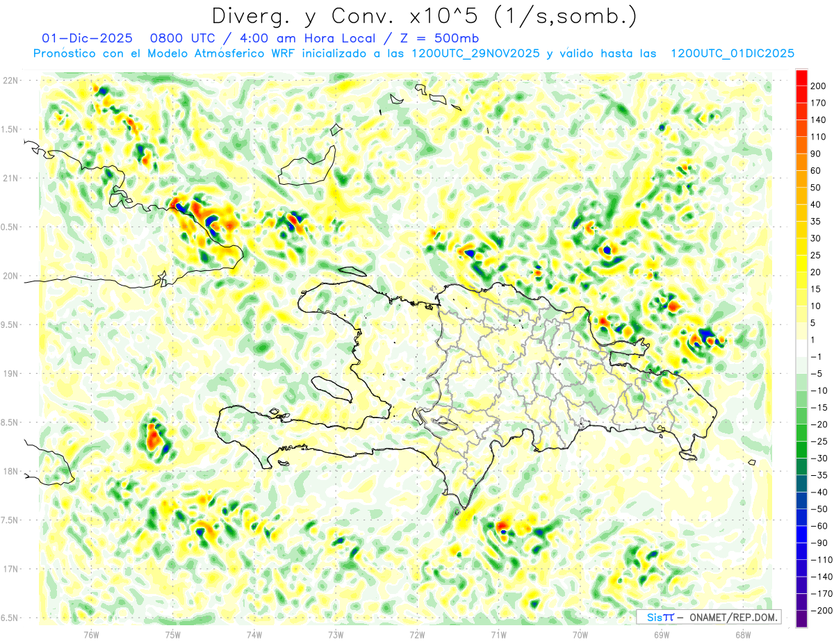Viewport: 834px width, 644px height.
Task: Click the "76W" longitude label
Action: (91, 634)
